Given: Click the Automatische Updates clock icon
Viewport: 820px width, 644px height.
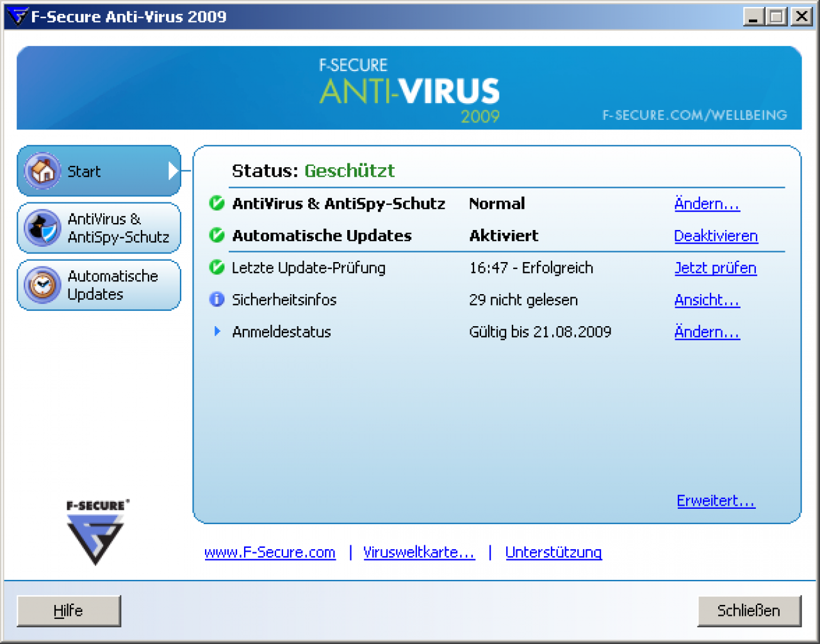Looking at the screenshot, I should pyautogui.click(x=42, y=285).
